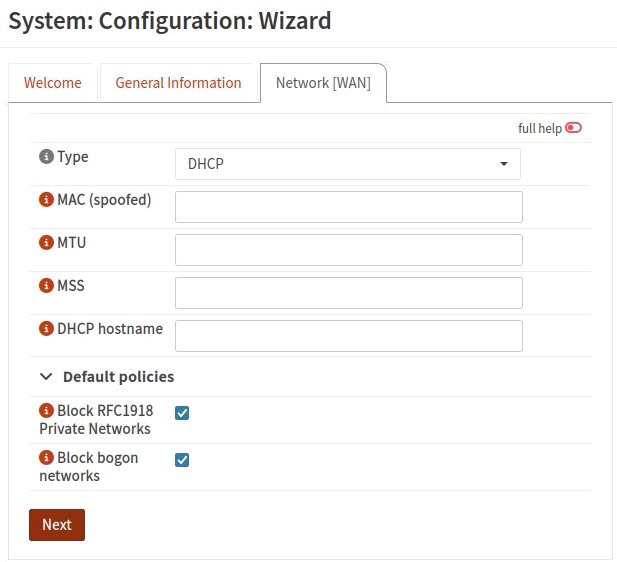Screen dimensions: 617x562
Task: Collapse the Default policies section
Action: pyautogui.click(x=46, y=377)
